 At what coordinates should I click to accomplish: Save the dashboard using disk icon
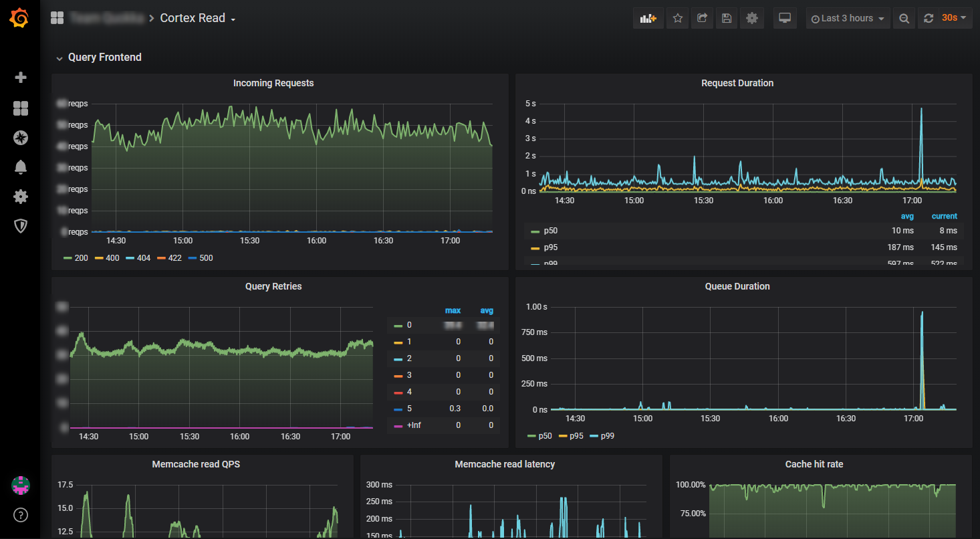(x=727, y=19)
